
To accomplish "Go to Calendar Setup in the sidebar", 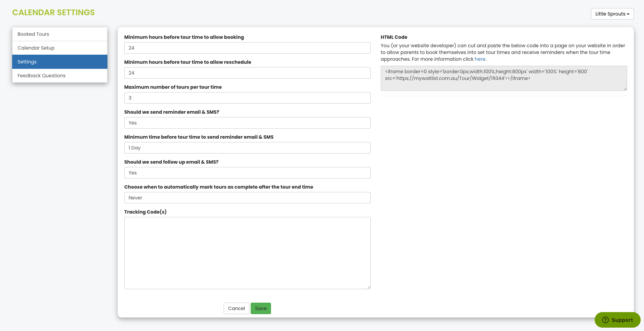I will (x=60, y=48).
